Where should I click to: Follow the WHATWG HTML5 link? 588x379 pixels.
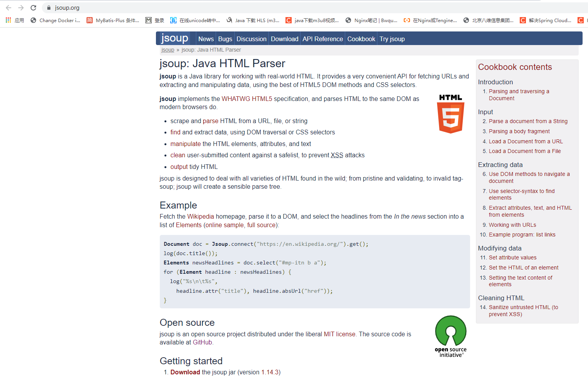click(247, 99)
